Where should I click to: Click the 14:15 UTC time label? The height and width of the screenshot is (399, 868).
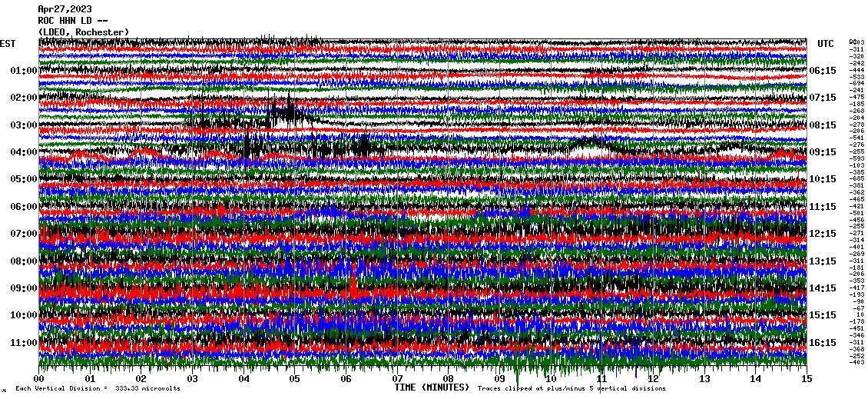(x=823, y=288)
